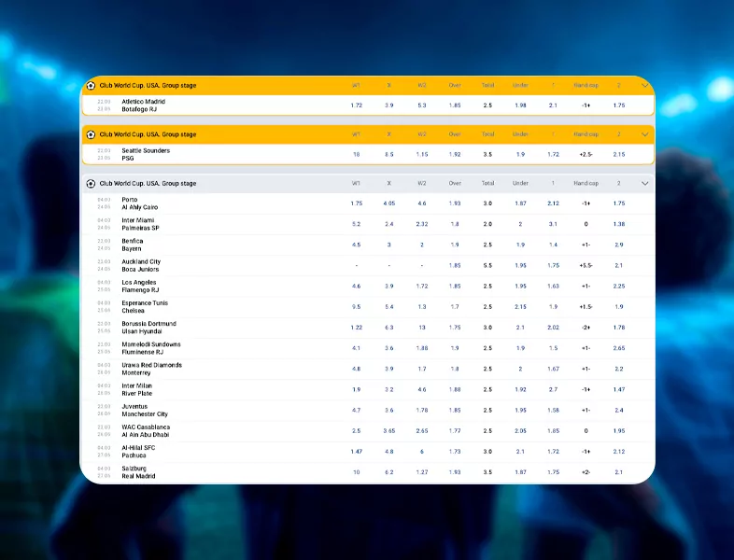Choose handicap +2.5- in Seattle Sounders row
The image size is (734, 560).
coord(586,154)
